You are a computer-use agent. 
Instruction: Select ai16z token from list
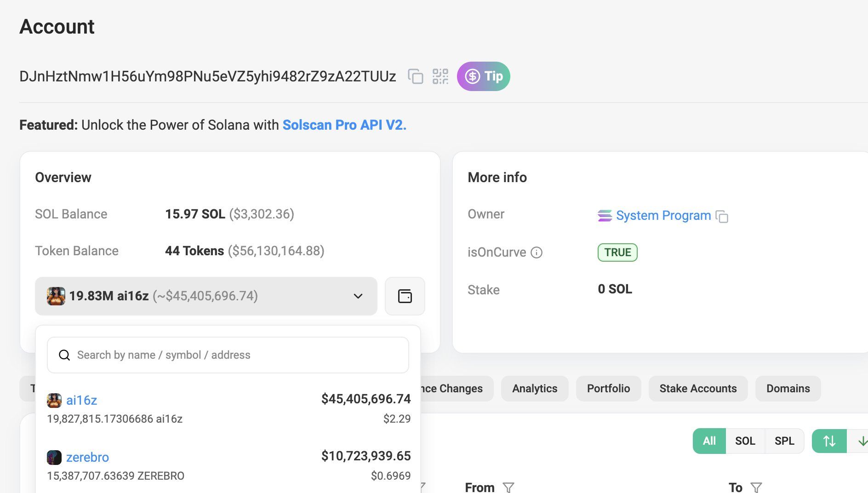coord(228,408)
